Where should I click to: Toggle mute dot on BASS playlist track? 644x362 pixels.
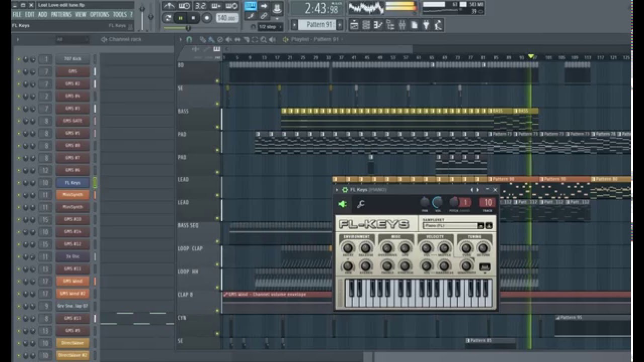pyautogui.click(x=217, y=127)
